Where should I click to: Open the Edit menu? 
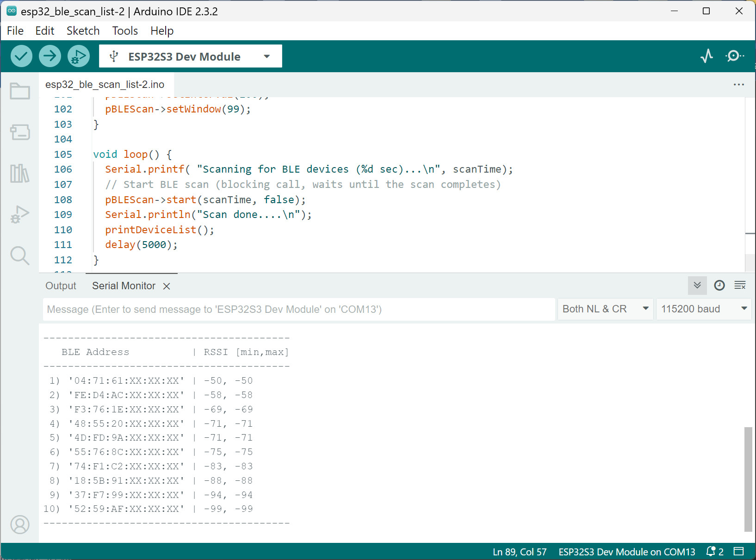[x=45, y=31]
